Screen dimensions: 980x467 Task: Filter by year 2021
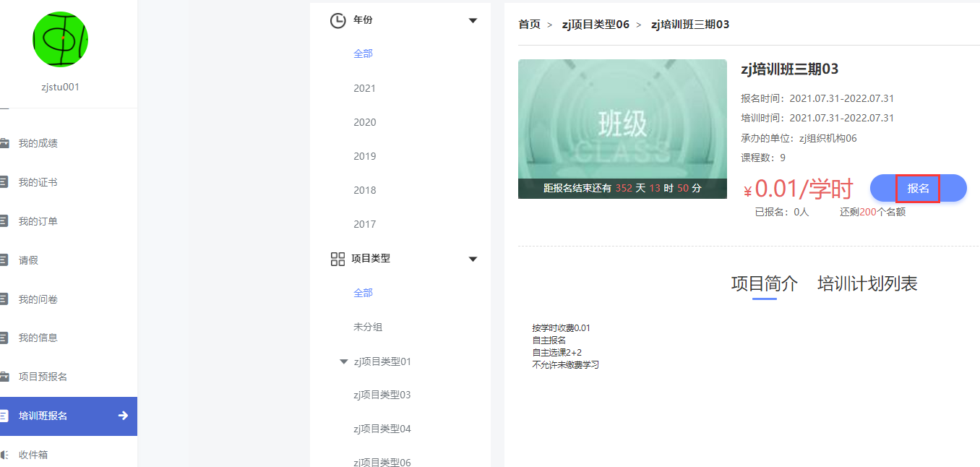364,88
